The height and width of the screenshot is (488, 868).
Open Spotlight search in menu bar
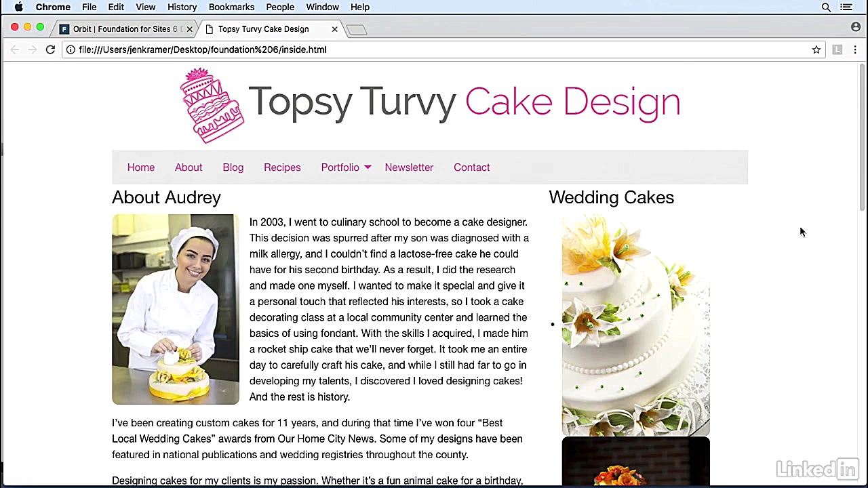click(x=826, y=7)
